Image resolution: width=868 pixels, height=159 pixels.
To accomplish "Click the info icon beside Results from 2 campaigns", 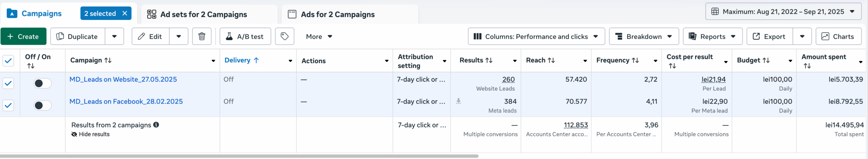I will click(156, 125).
